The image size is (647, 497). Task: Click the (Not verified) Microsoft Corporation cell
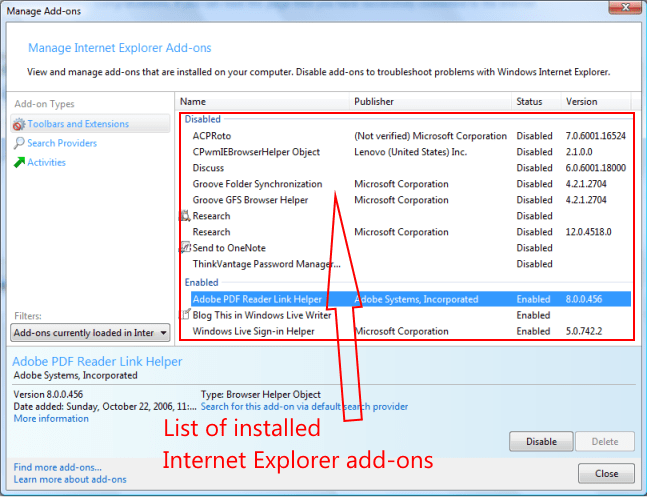coord(430,136)
